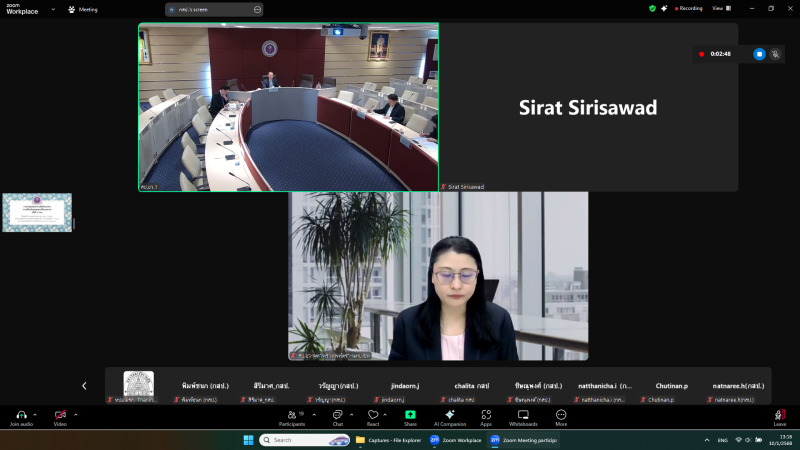Open the View layout menu
This screenshot has height=450, width=800.
[x=718, y=8]
